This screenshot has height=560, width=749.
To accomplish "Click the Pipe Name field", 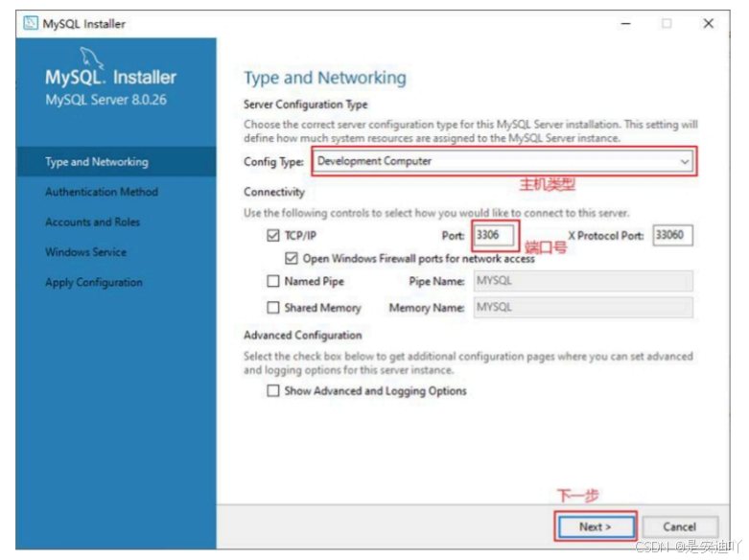I will [583, 281].
